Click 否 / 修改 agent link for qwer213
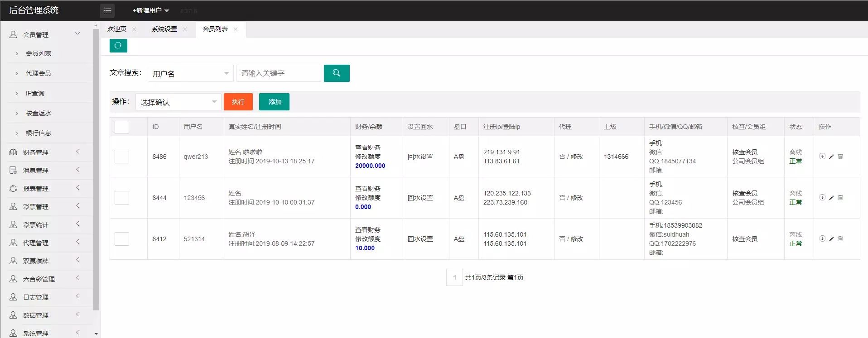The image size is (868, 338). 571,157
